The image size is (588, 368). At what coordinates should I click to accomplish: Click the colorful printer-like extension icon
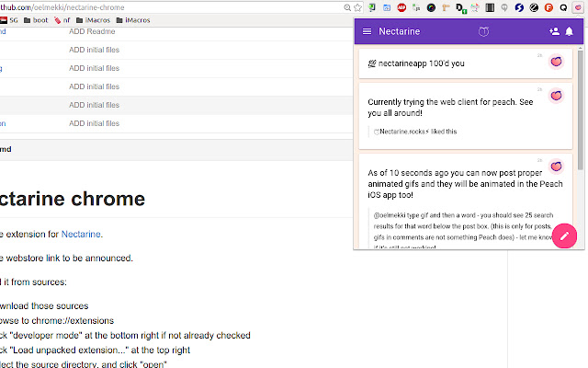click(x=475, y=7)
